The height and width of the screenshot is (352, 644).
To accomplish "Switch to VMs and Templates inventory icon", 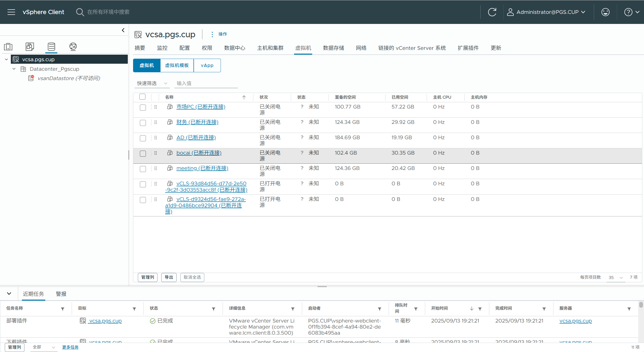I will 30,47.
